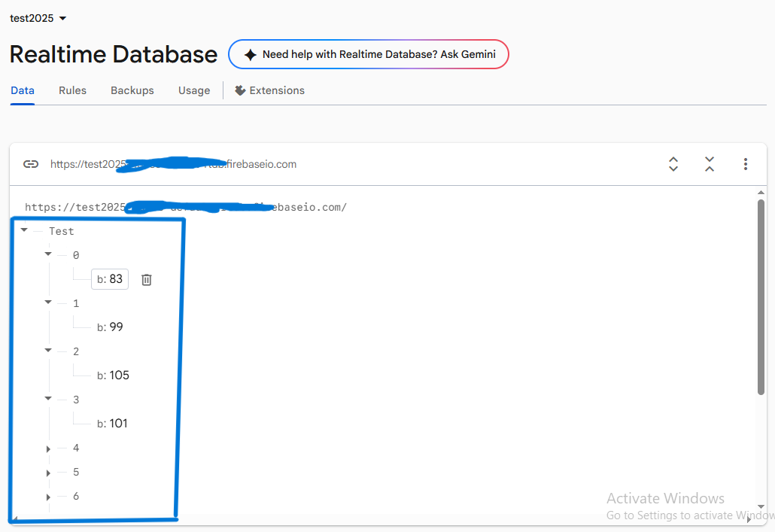Switch to the Rules tab

click(x=72, y=90)
